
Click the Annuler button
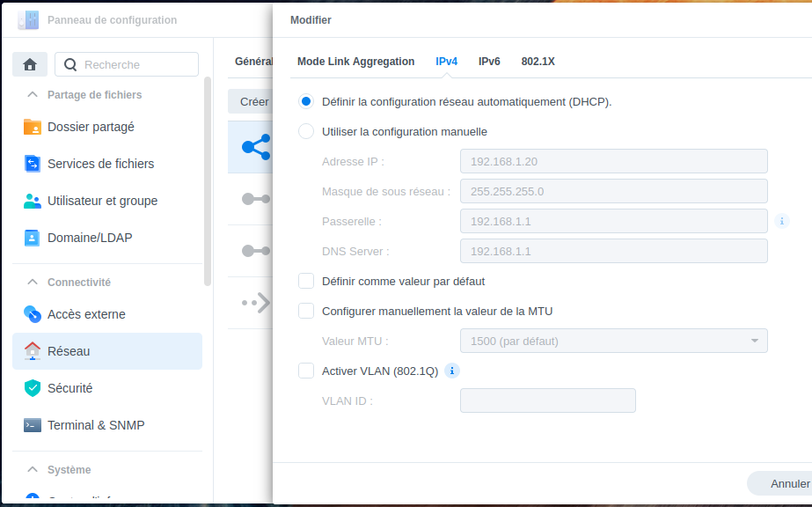tap(780, 484)
